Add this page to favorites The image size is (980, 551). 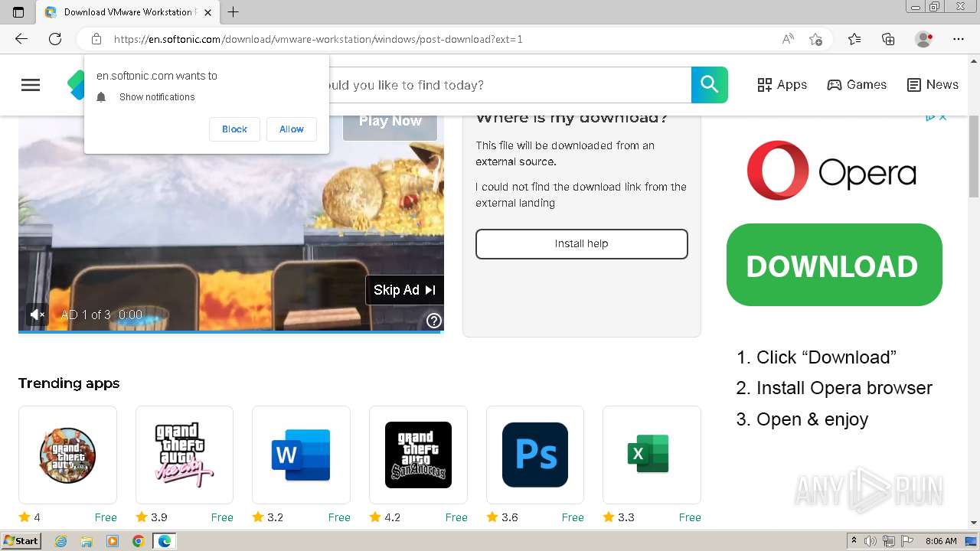pyautogui.click(x=815, y=39)
